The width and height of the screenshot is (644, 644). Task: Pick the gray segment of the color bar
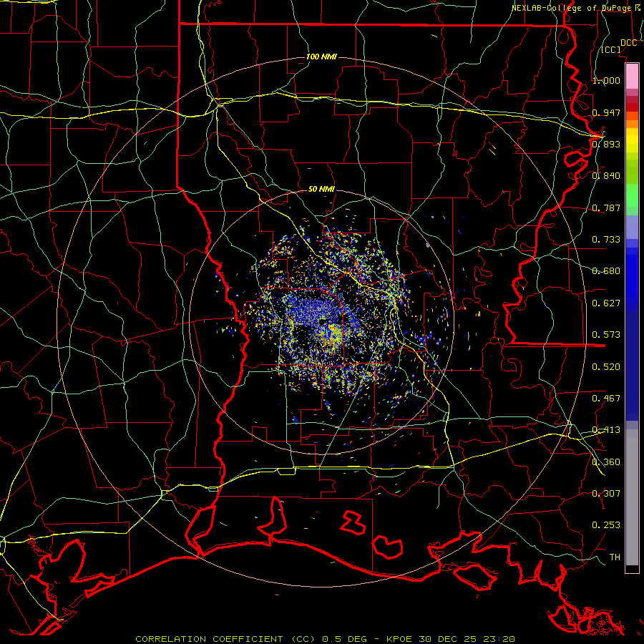632,497
